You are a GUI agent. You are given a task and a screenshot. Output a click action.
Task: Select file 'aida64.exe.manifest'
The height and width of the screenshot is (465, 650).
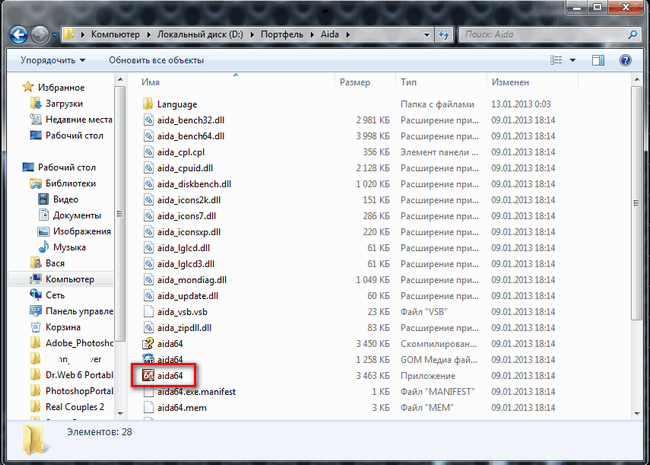196,392
